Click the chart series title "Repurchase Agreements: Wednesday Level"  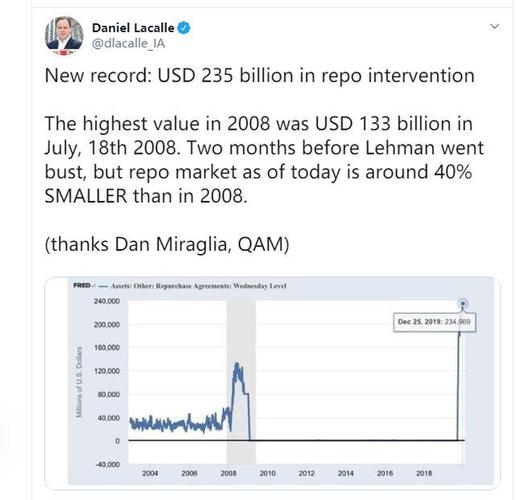tap(221, 286)
